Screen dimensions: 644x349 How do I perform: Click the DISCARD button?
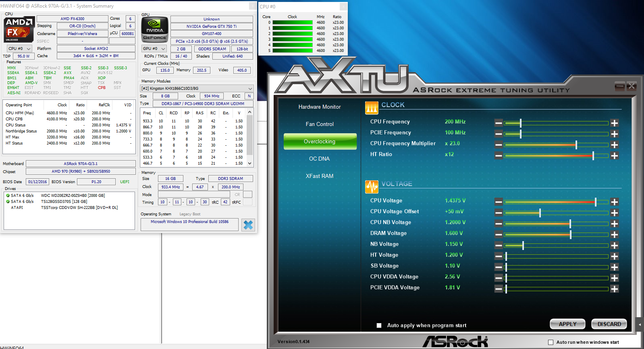coord(609,324)
